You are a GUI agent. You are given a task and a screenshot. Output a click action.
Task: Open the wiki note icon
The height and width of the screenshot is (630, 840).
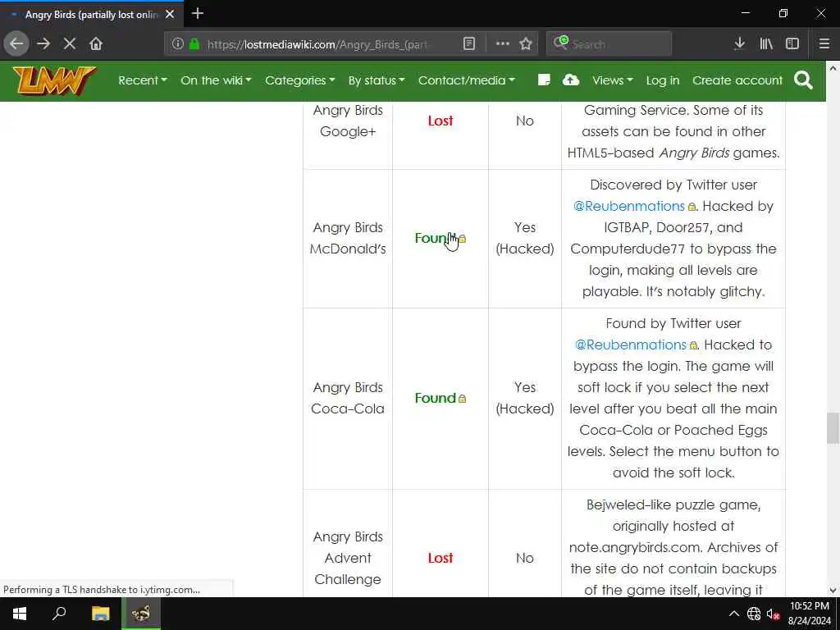click(x=544, y=80)
